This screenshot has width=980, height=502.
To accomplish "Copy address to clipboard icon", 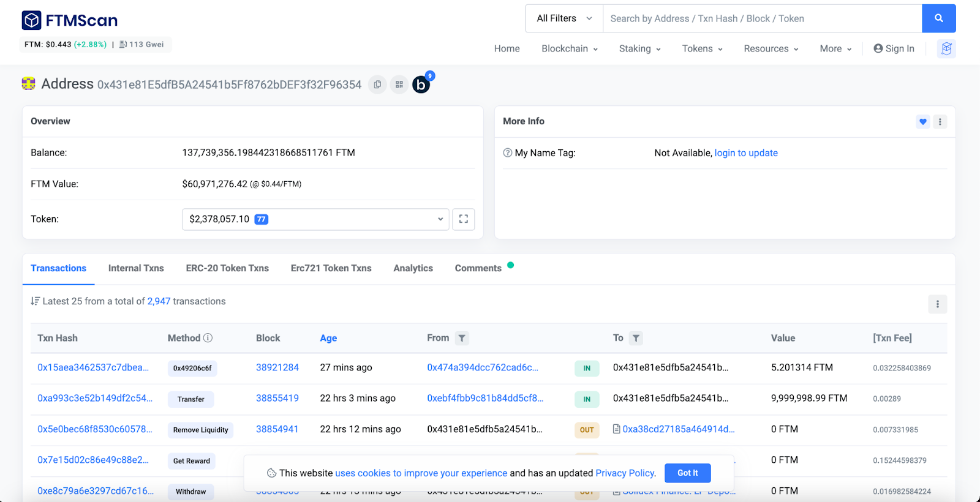I will pyautogui.click(x=377, y=84).
